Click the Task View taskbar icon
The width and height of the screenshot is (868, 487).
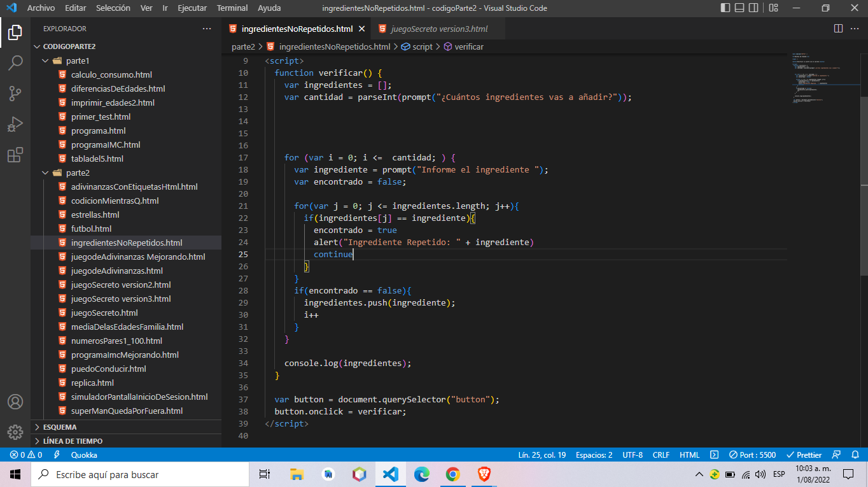(x=265, y=474)
